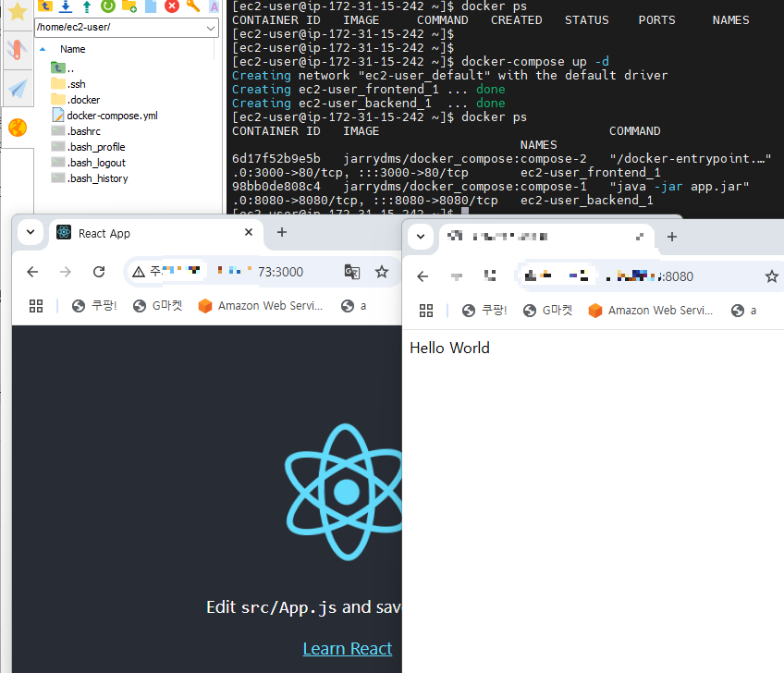Open the paper plane macros sidebar tab

point(18,89)
